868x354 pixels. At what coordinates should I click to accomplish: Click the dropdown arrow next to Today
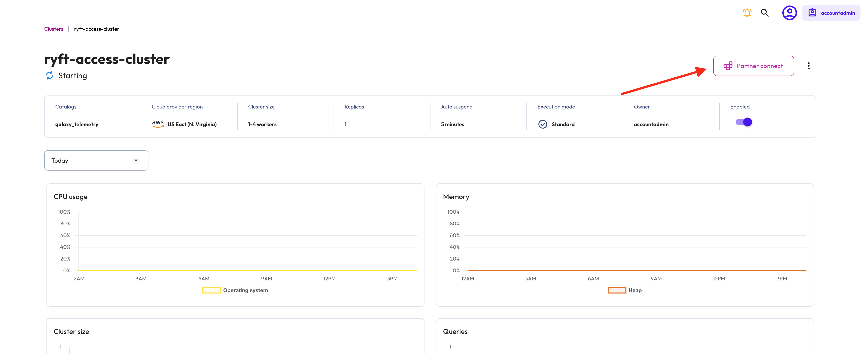tap(136, 160)
